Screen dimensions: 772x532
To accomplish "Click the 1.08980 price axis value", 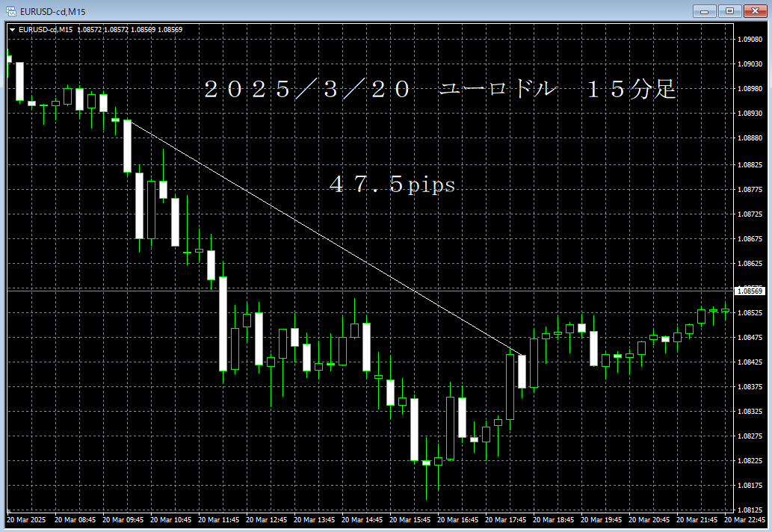I will (x=750, y=89).
